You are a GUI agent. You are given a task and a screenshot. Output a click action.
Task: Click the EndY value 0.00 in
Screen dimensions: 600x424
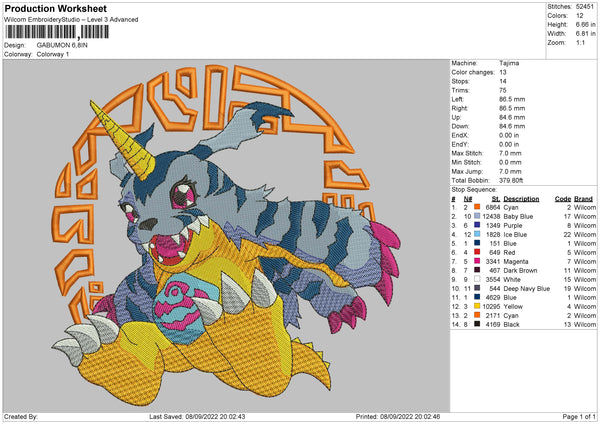tap(509, 144)
